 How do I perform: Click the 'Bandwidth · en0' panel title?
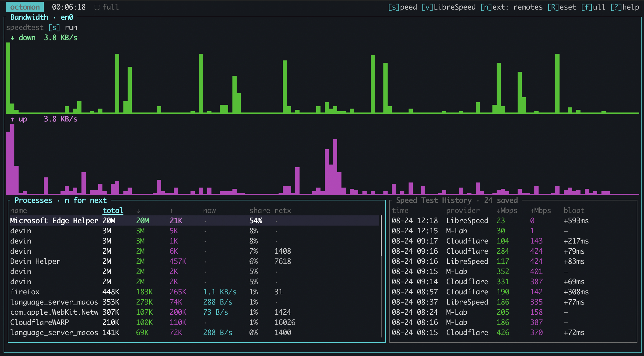pos(42,17)
